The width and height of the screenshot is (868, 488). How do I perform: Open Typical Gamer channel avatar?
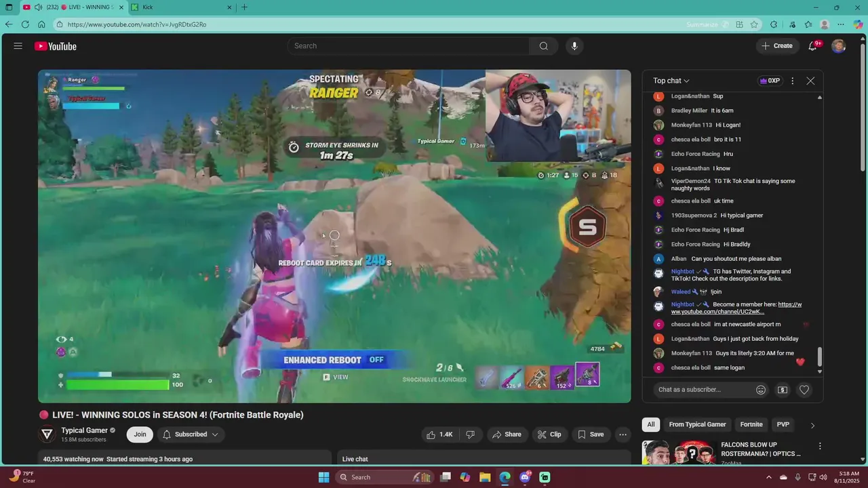click(x=47, y=434)
